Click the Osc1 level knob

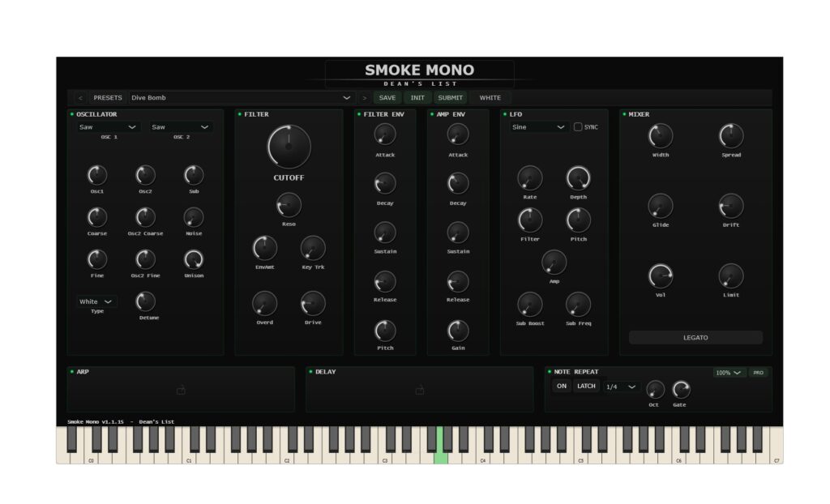point(97,175)
